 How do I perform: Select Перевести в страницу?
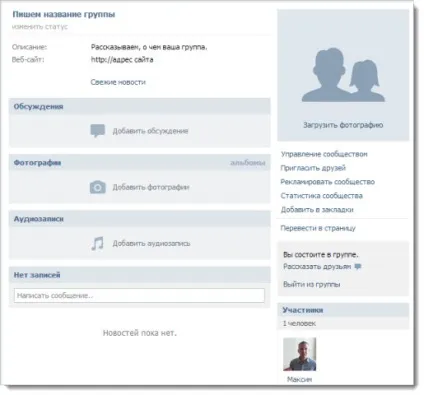tap(318, 228)
